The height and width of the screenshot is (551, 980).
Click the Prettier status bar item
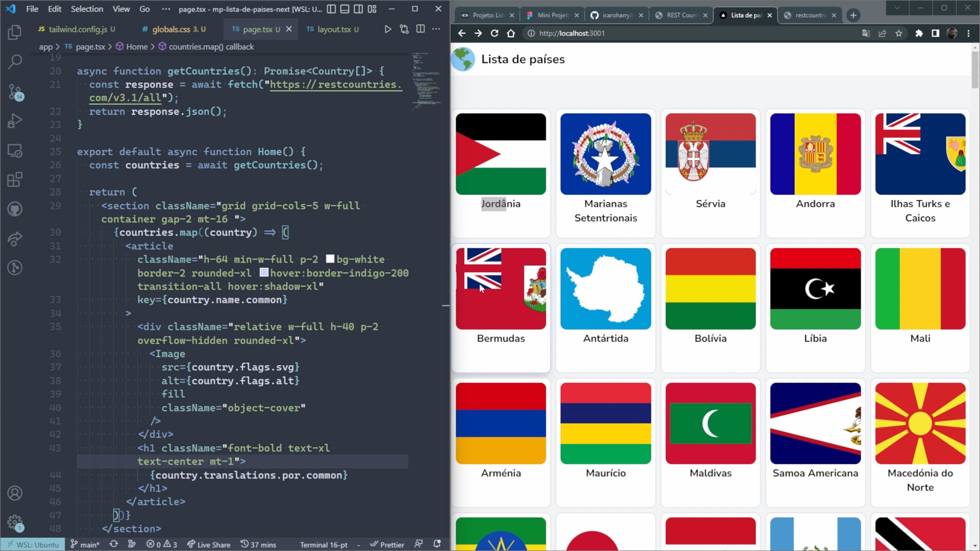tap(387, 544)
